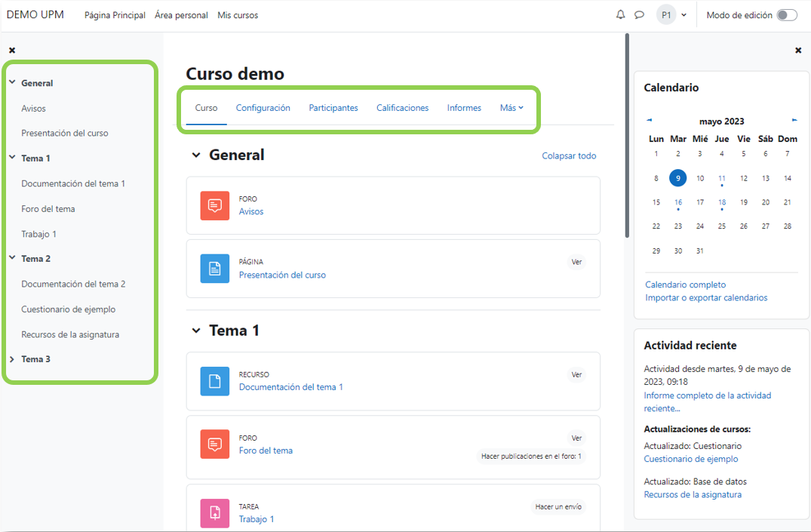
Task: Open the user account dropdown arrow
Action: tap(683, 14)
